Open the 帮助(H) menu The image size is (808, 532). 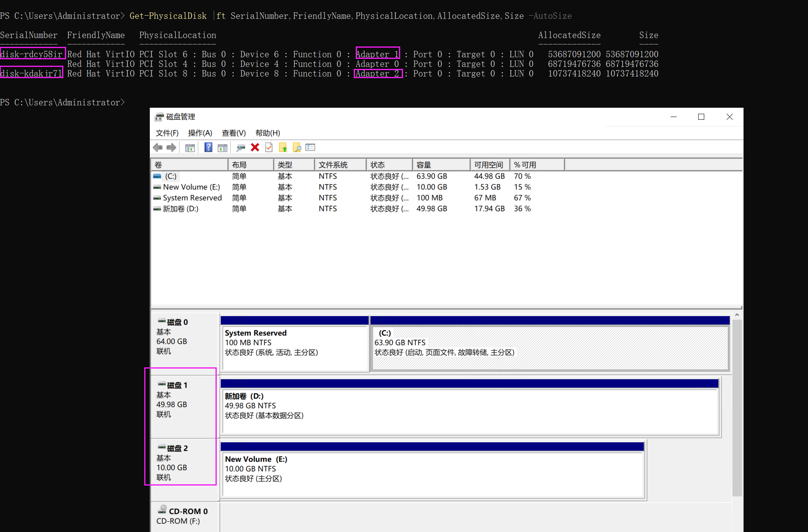pos(268,133)
